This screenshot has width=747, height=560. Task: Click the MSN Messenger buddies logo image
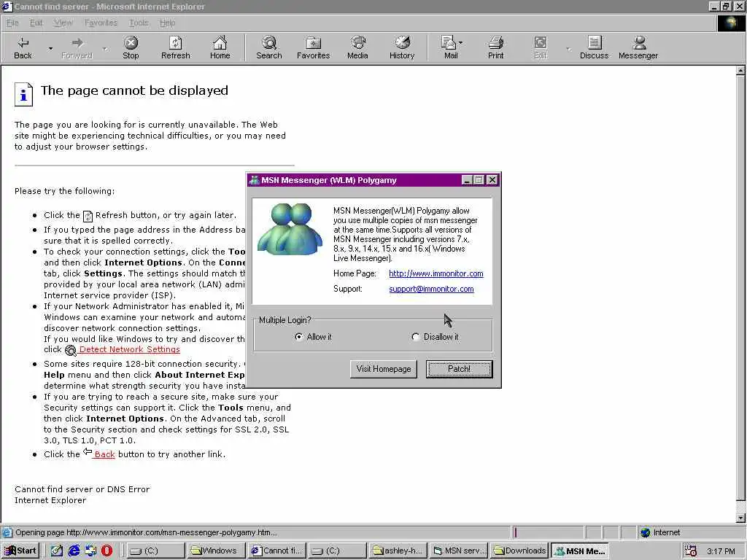pos(290,229)
